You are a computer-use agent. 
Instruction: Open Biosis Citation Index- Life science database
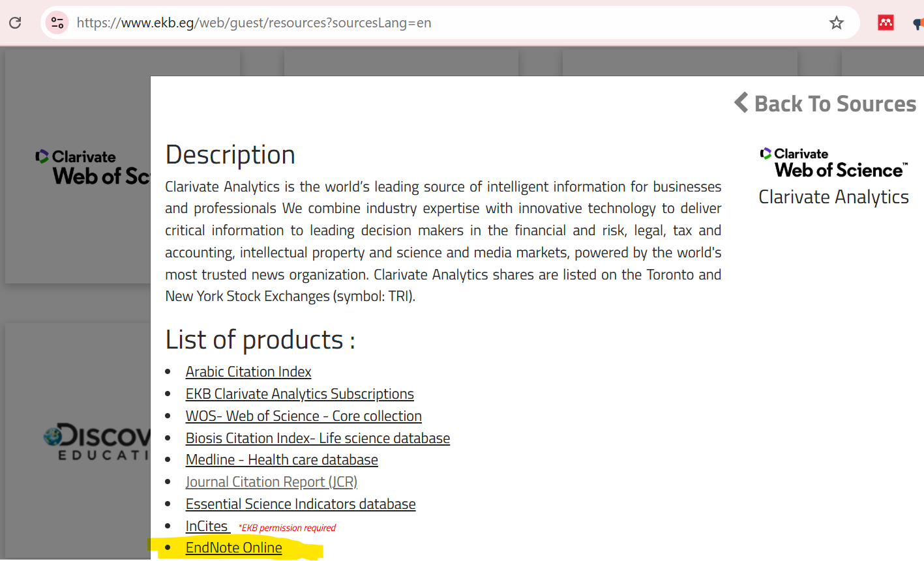pyautogui.click(x=318, y=438)
